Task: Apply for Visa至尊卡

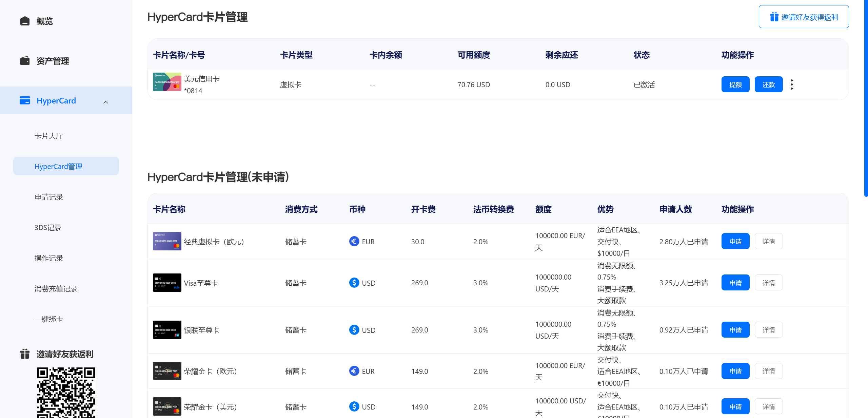Action: click(x=735, y=283)
